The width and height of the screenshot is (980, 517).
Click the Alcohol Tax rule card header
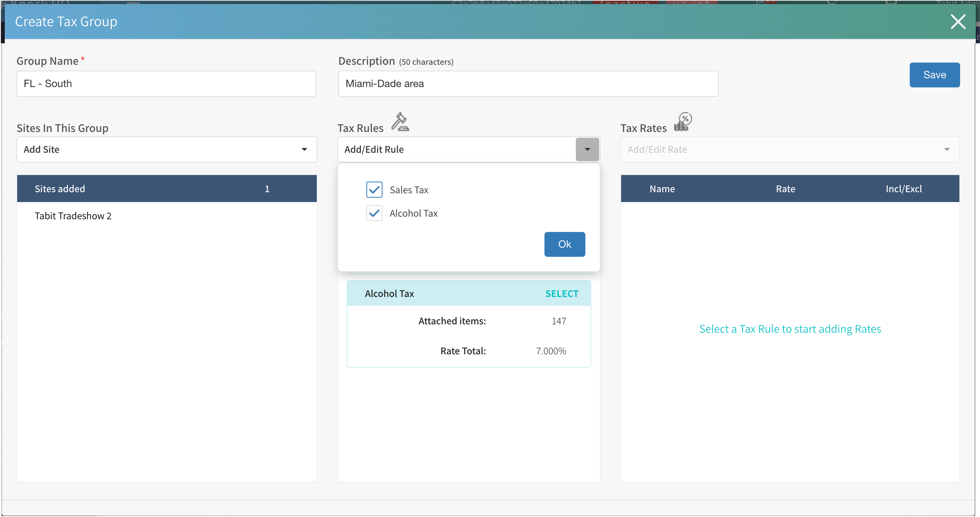[x=389, y=294]
